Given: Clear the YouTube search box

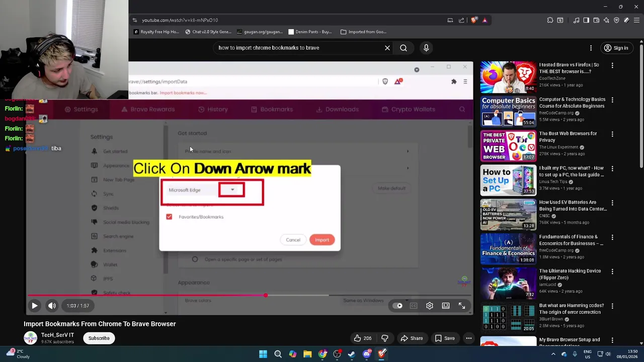Looking at the screenshot, I should (x=387, y=48).
